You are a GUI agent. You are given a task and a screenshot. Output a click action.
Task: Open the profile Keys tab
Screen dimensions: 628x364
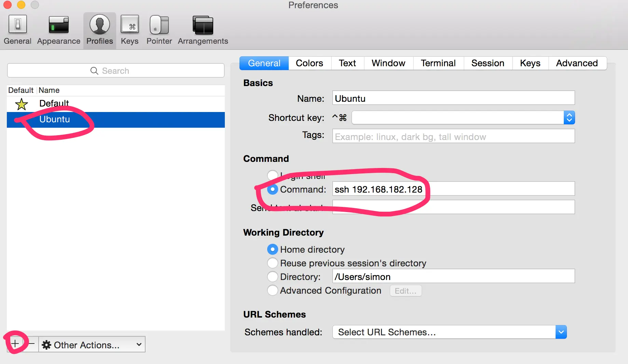pos(530,63)
